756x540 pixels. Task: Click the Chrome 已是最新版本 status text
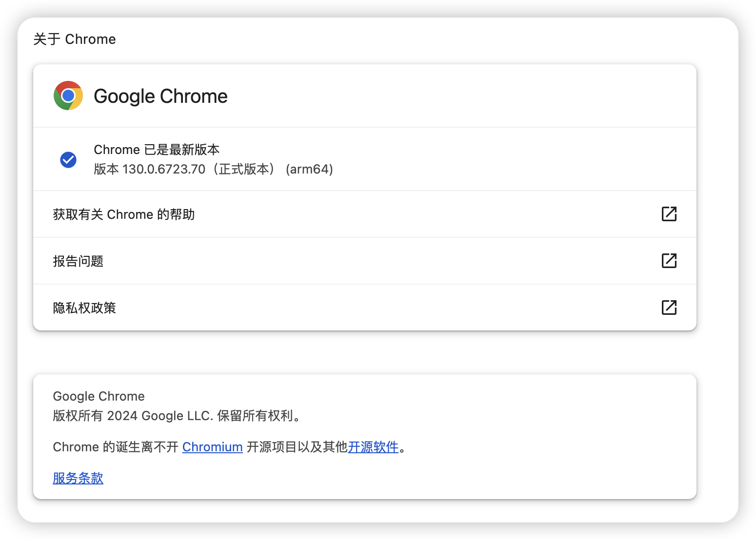point(157,150)
